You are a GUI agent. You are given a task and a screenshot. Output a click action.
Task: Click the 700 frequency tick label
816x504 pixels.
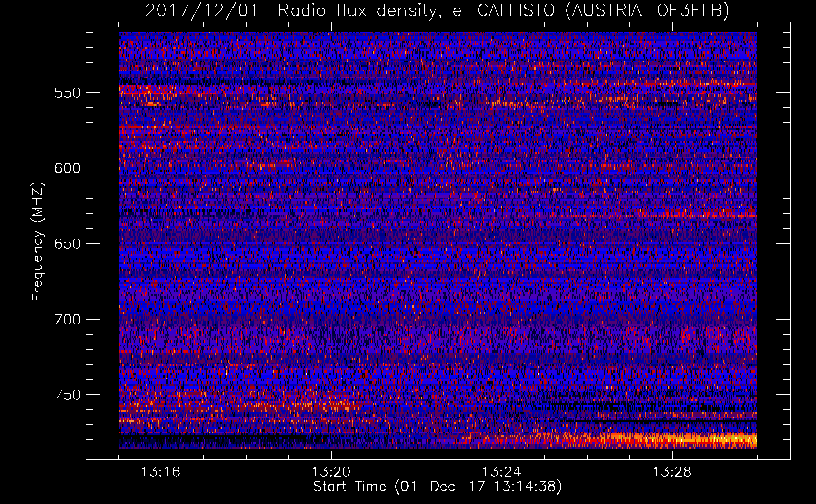(68, 320)
